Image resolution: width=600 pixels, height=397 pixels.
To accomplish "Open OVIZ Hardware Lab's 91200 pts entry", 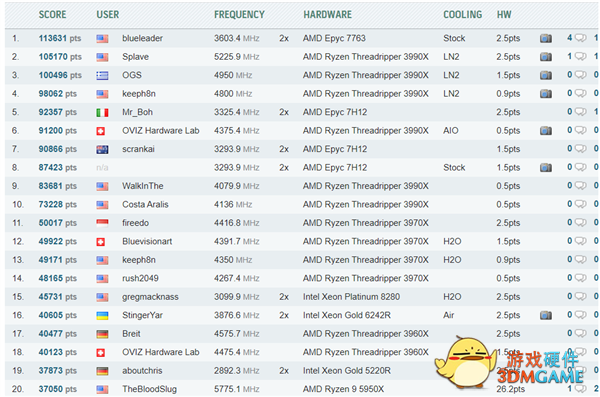I will (x=57, y=131).
